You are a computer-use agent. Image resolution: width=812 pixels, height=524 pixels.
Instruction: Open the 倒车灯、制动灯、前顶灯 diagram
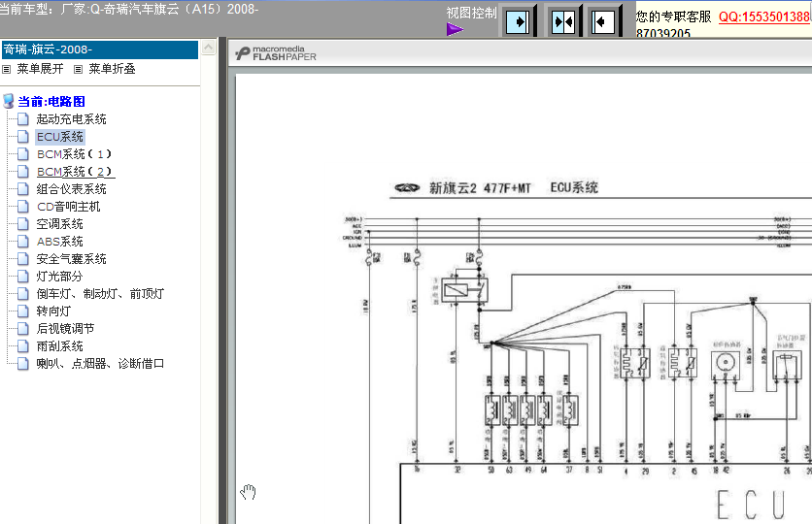coord(100,293)
